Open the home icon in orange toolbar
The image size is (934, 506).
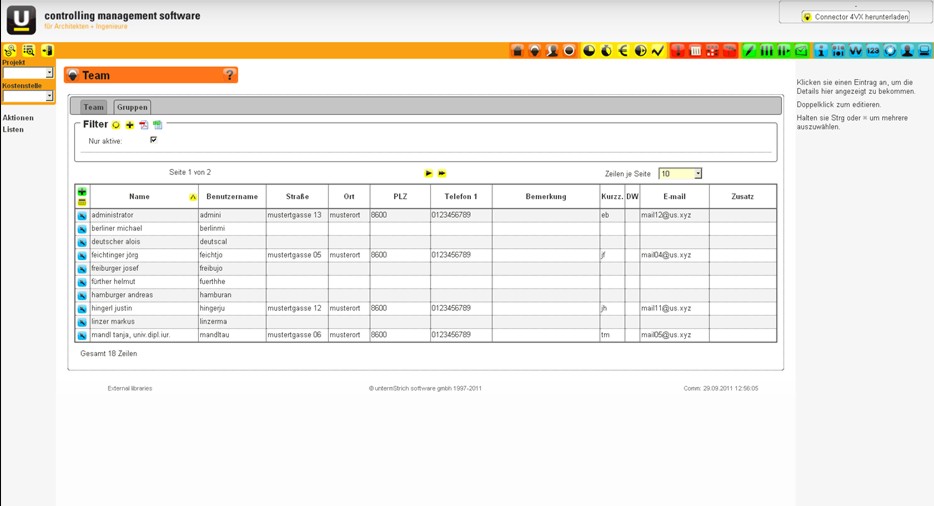click(517, 51)
